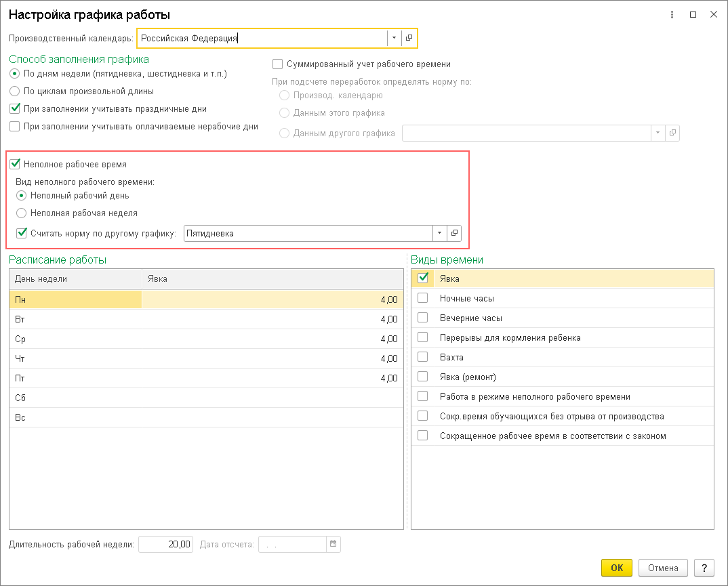Maximize the dialog window

click(693, 14)
